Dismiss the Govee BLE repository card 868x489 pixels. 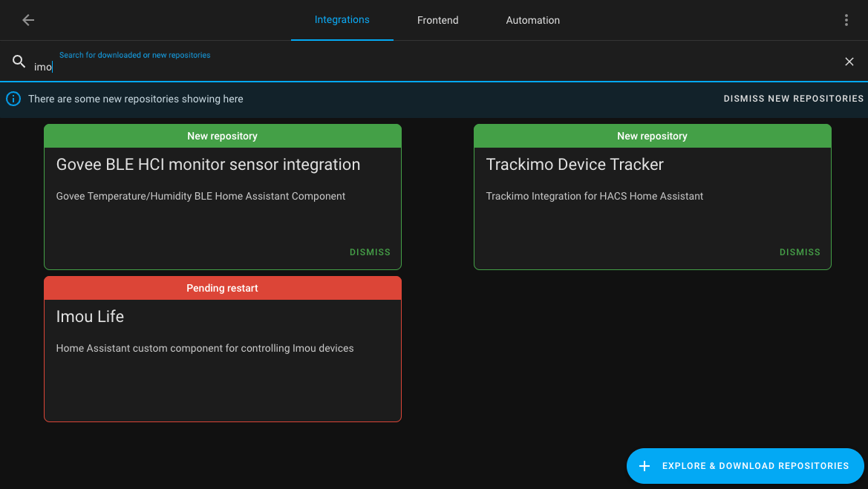tap(370, 252)
